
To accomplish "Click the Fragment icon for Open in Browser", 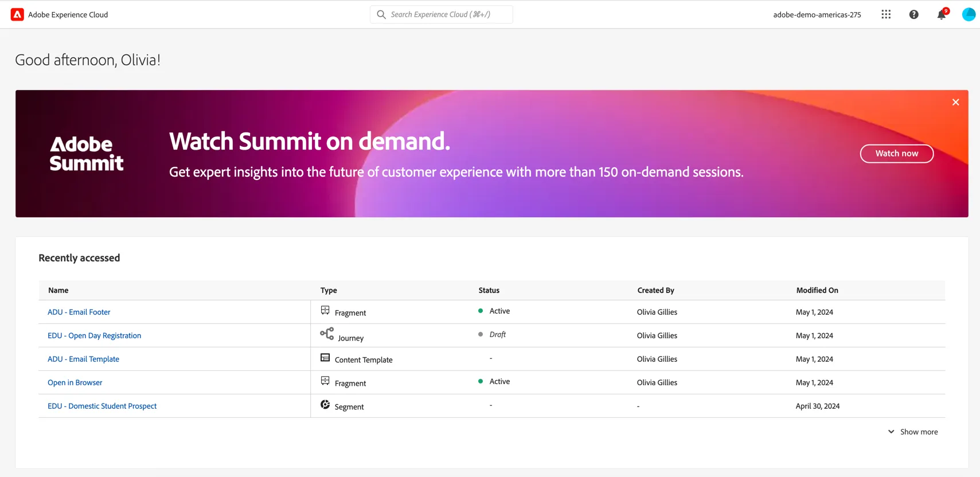I will 325,381.
